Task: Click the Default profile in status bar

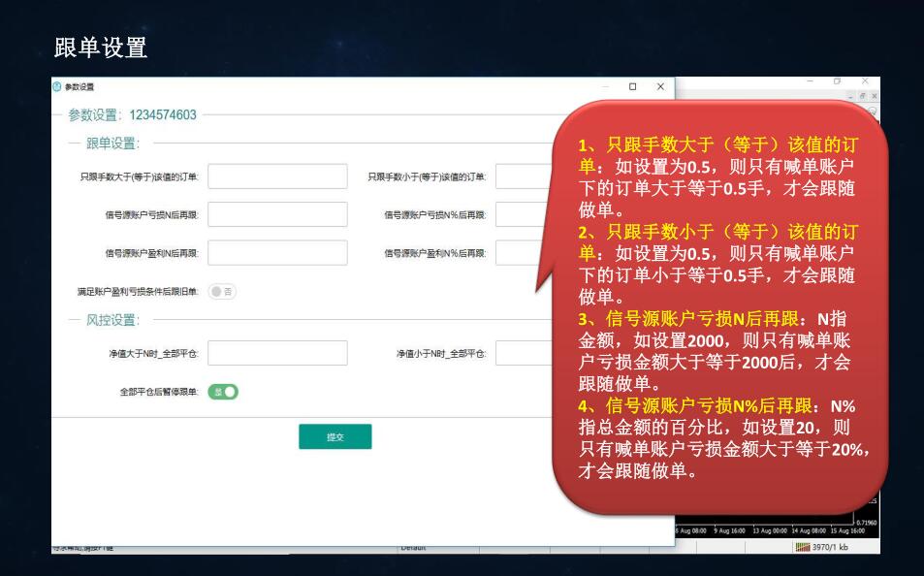Action: point(418,548)
